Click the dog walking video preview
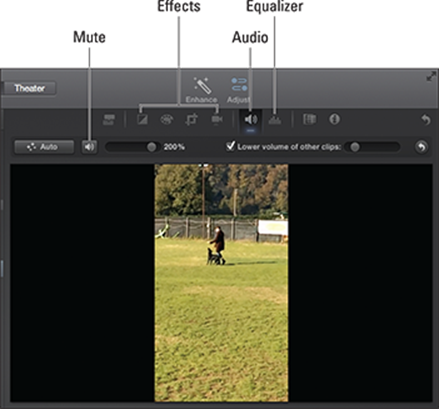439x409 pixels. pyautogui.click(x=221, y=283)
